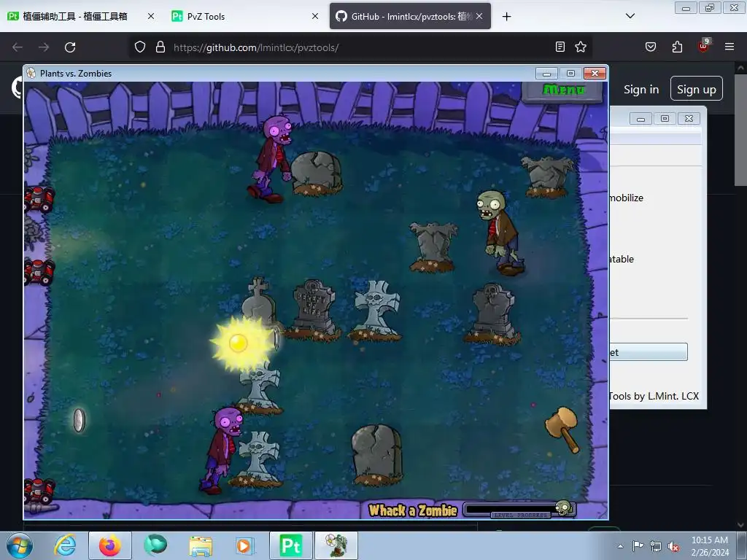The height and width of the screenshot is (560, 747).
Task: Click the blue button in the tools window
Action: (x=649, y=352)
